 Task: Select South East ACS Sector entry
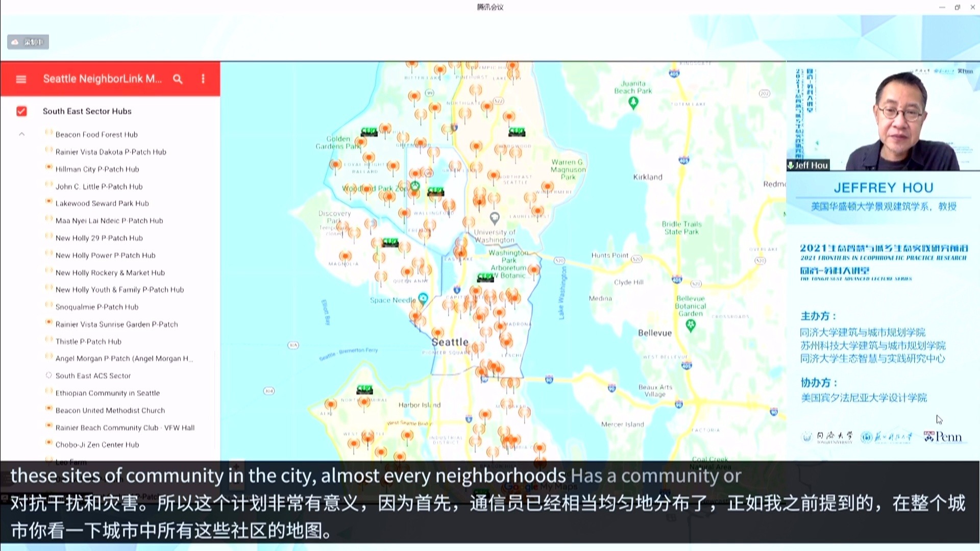click(x=93, y=376)
